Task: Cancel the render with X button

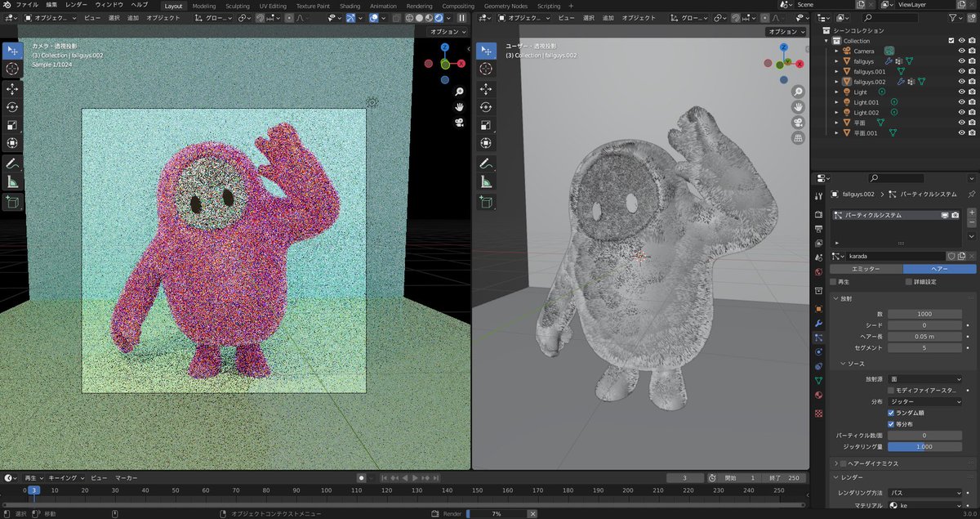Action: pos(532,513)
